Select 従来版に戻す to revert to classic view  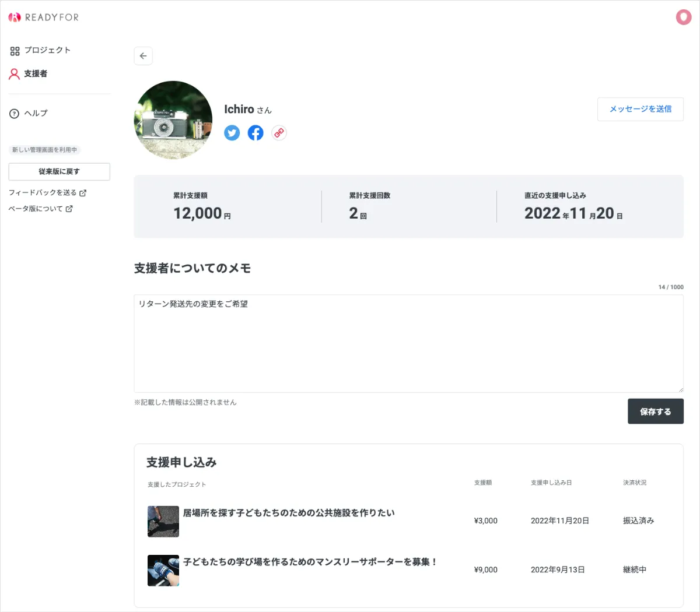click(x=59, y=171)
